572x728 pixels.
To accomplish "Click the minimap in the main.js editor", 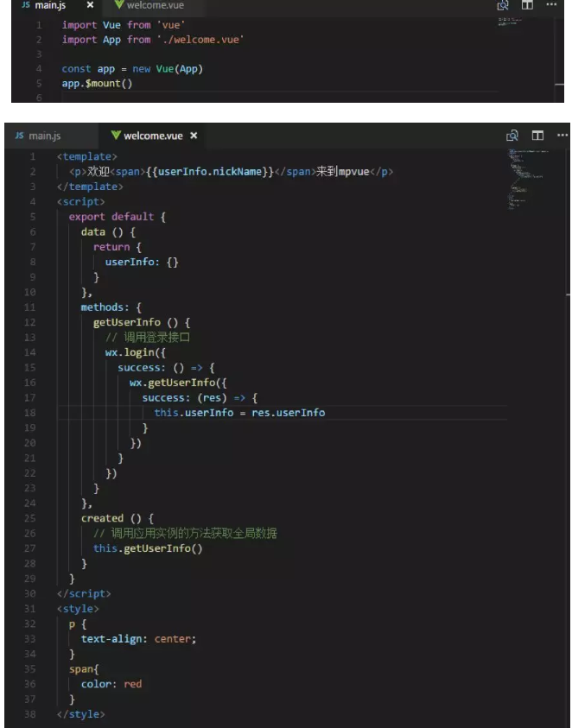I will tap(510, 21).
